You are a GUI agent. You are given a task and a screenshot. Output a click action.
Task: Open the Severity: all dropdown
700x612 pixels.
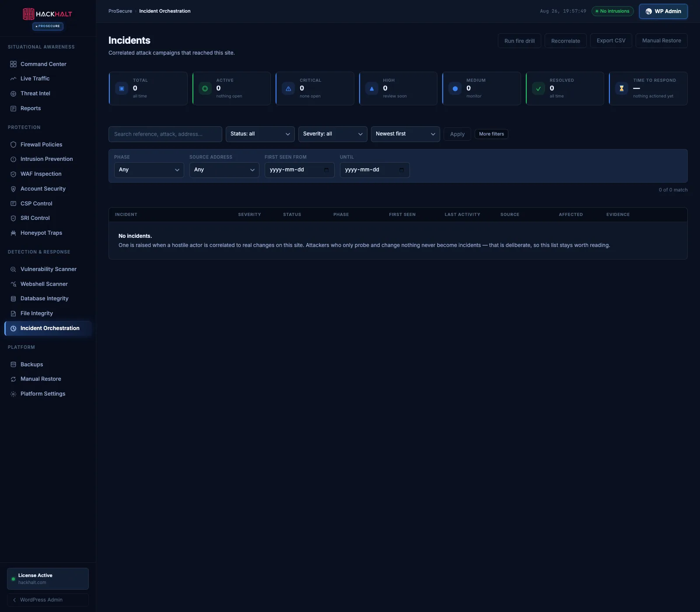[x=333, y=134]
